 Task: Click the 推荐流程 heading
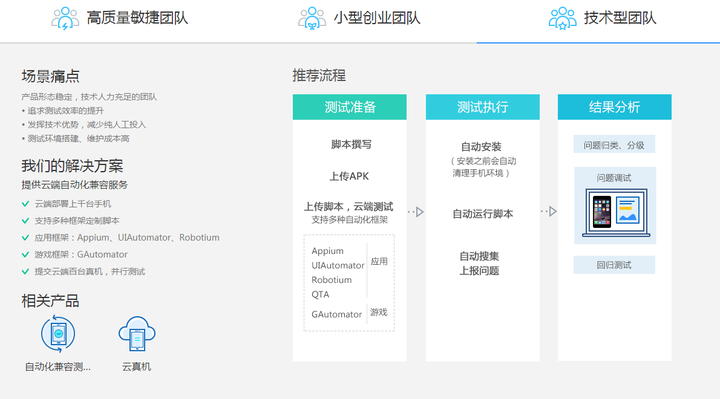point(319,75)
